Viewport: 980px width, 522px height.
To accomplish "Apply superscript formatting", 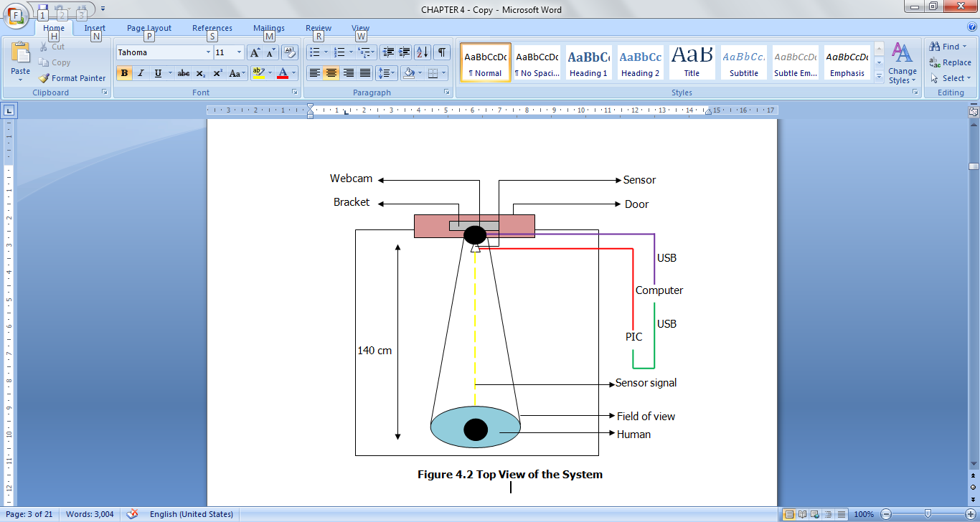I will 217,73.
